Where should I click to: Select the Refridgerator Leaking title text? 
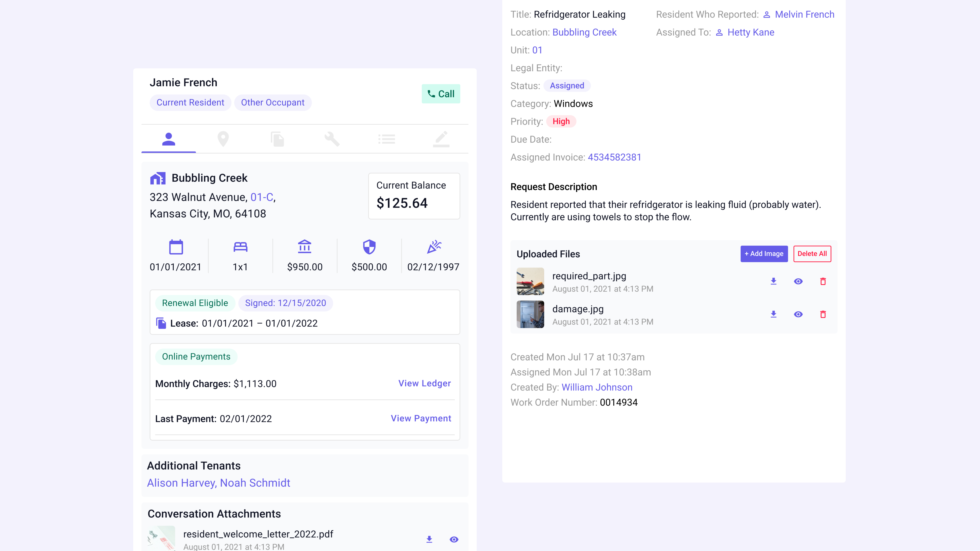tap(579, 14)
